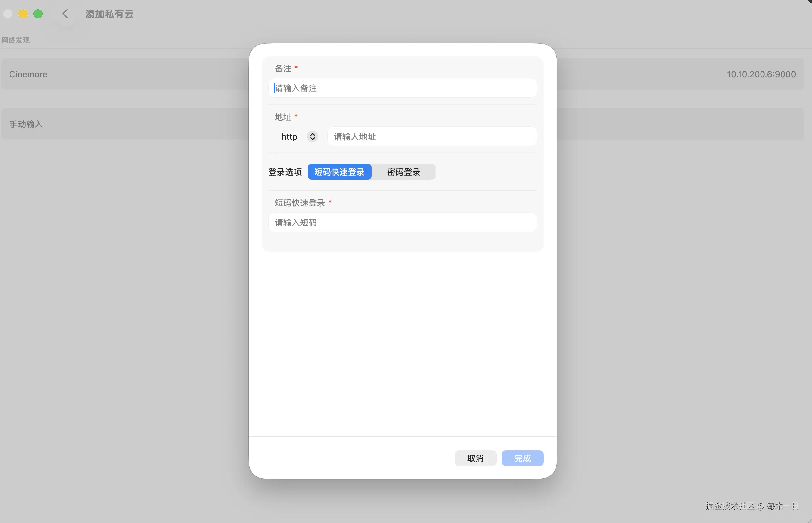The height and width of the screenshot is (523, 812).
Task: Click the green maximize window button
Action: 38,14
